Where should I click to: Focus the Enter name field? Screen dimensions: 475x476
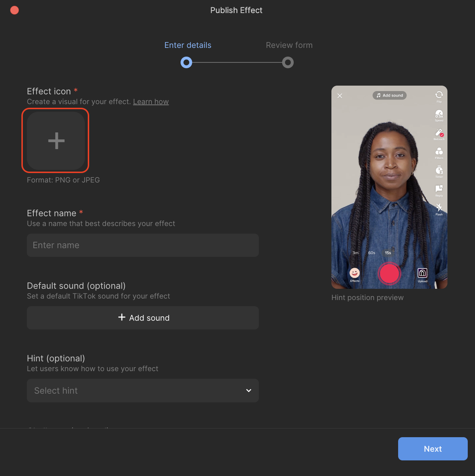[x=143, y=245]
